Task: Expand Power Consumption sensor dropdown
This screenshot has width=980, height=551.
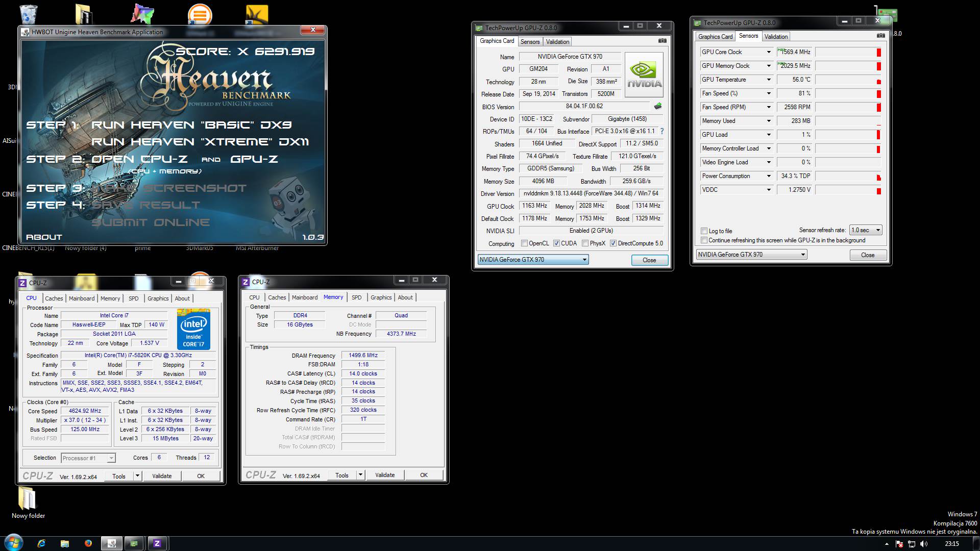Action: [x=769, y=176]
